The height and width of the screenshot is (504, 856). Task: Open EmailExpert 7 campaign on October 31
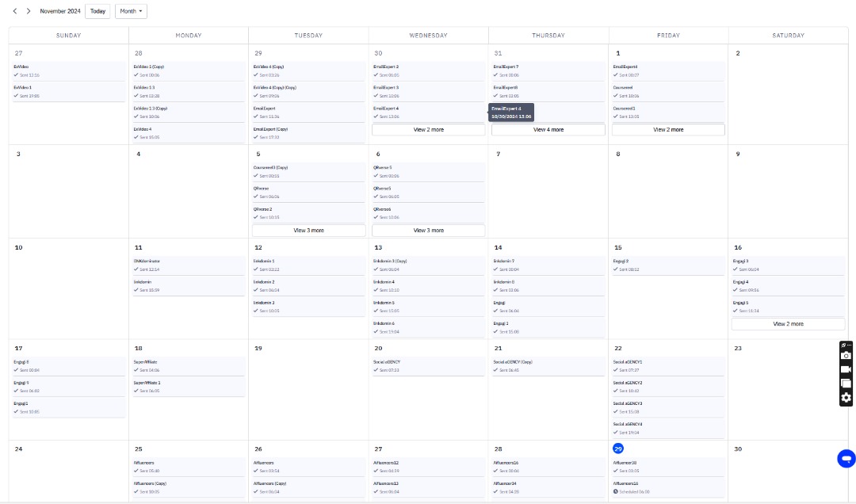(x=548, y=71)
